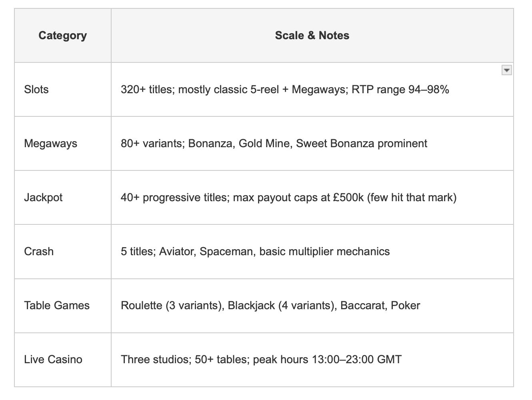Place cursor in 40+ progressive titles cell
The width and height of the screenshot is (532, 400).
tap(312, 198)
